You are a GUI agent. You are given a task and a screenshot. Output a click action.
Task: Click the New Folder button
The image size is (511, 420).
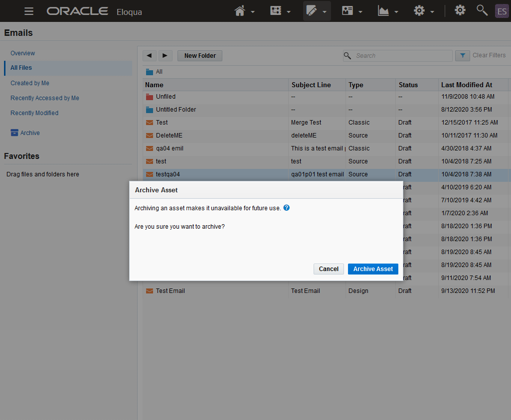point(200,56)
